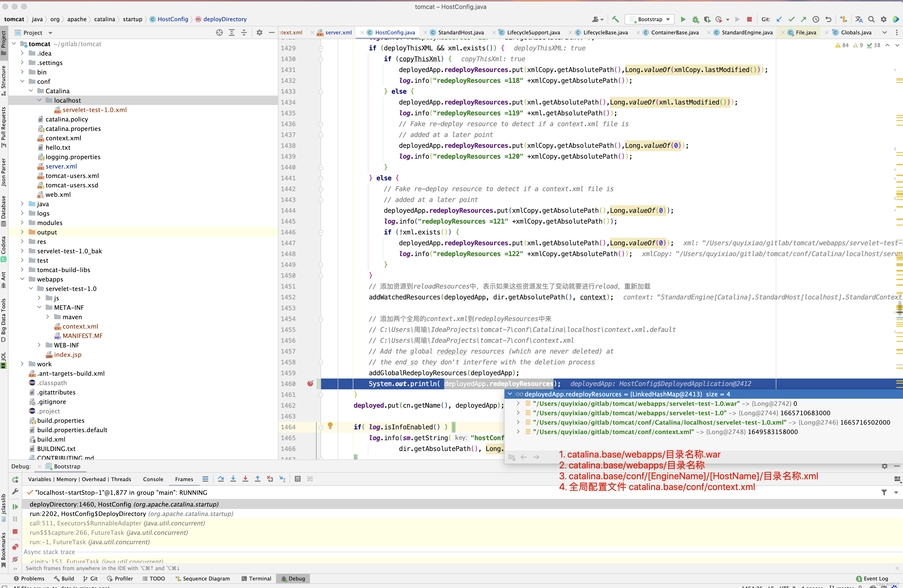Collapse the webapps folder
This screenshot has height=588, width=903.
(x=22, y=279)
